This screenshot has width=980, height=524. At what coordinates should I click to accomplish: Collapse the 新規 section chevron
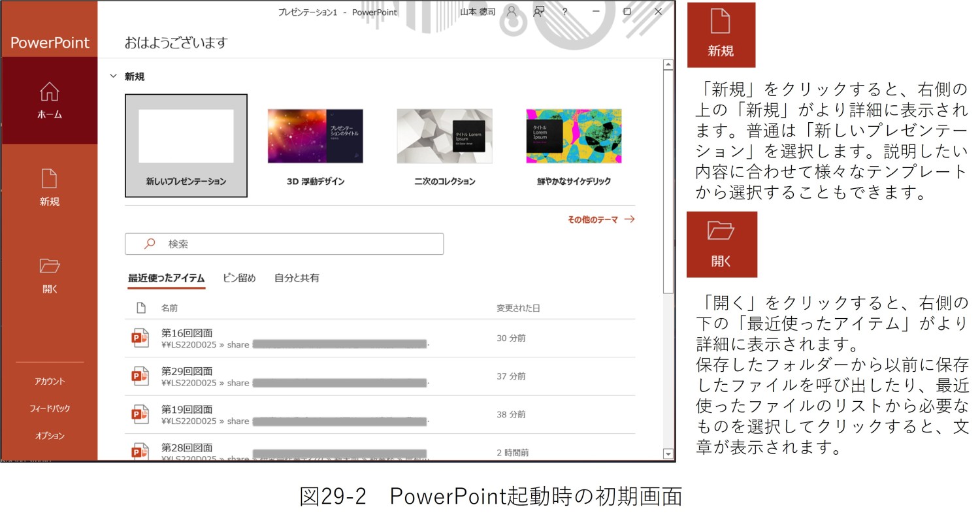[x=113, y=76]
